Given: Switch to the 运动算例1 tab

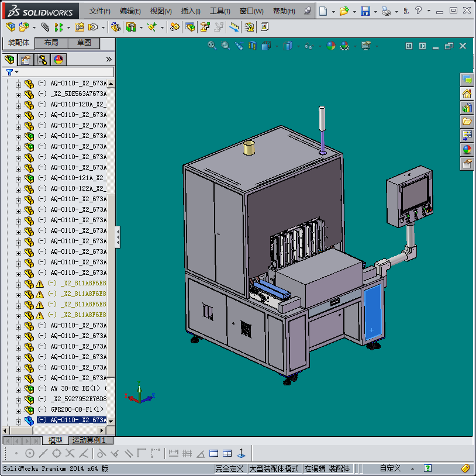Looking at the screenshot, I should pos(91,440).
